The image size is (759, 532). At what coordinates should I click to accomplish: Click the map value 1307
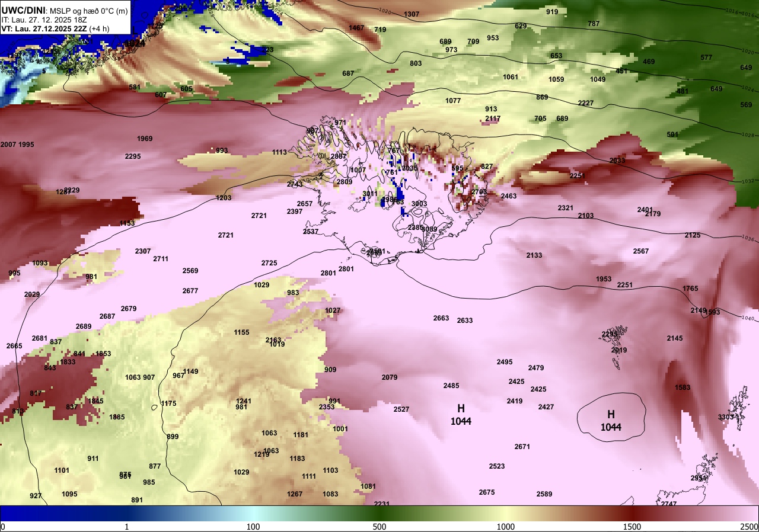click(412, 14)
